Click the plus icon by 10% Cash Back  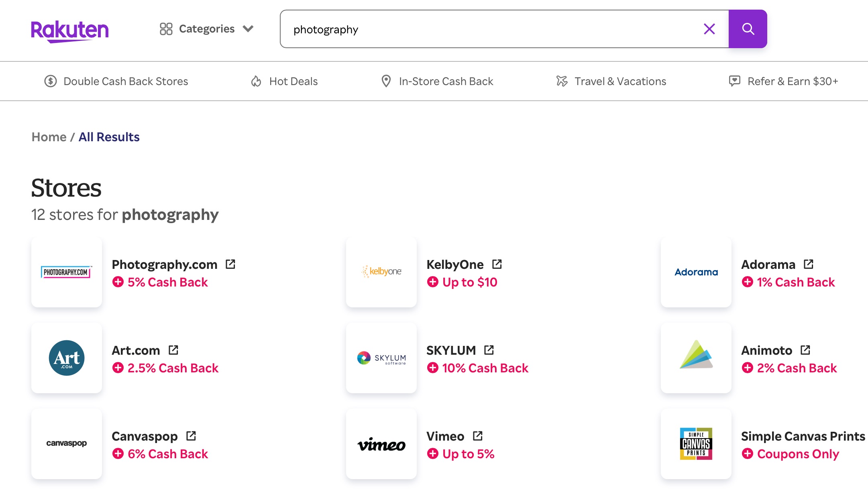point(432,368)
